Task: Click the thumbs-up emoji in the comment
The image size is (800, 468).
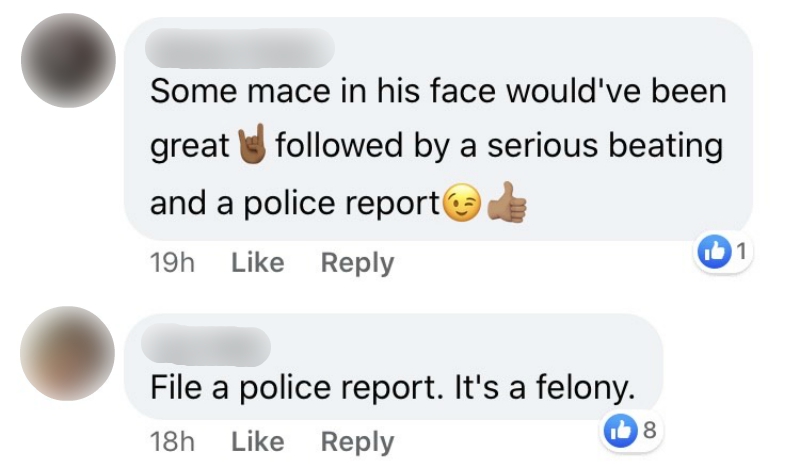Action: coord(507,203)
